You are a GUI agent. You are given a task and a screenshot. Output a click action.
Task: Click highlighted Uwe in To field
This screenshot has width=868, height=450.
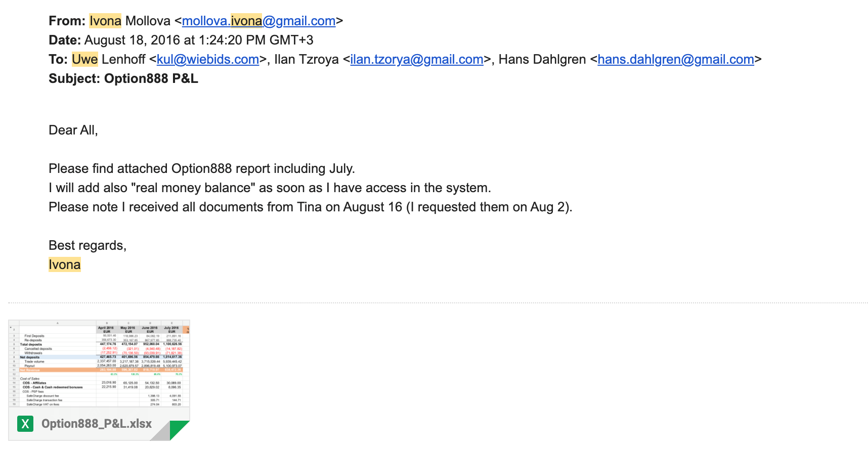click(x=84, y=59)
